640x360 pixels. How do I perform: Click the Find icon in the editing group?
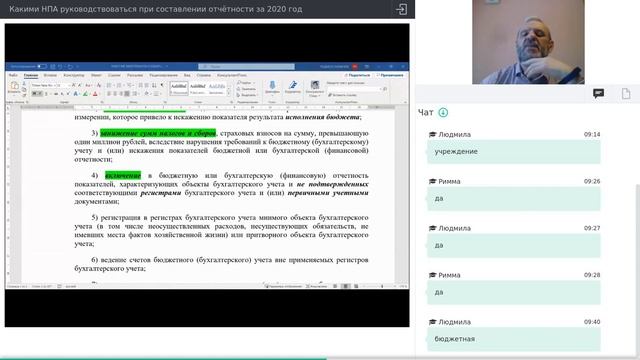pos(245,83)
